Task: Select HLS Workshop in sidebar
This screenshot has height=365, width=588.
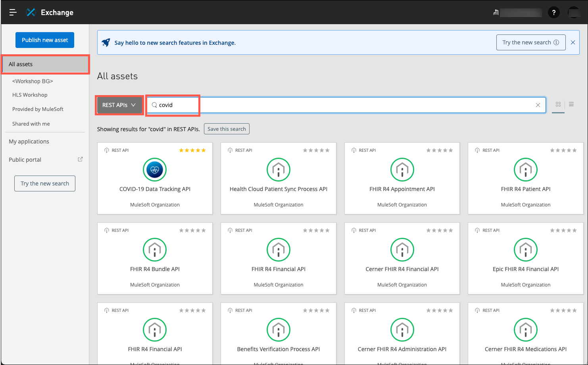Action: tap(30, 95)
